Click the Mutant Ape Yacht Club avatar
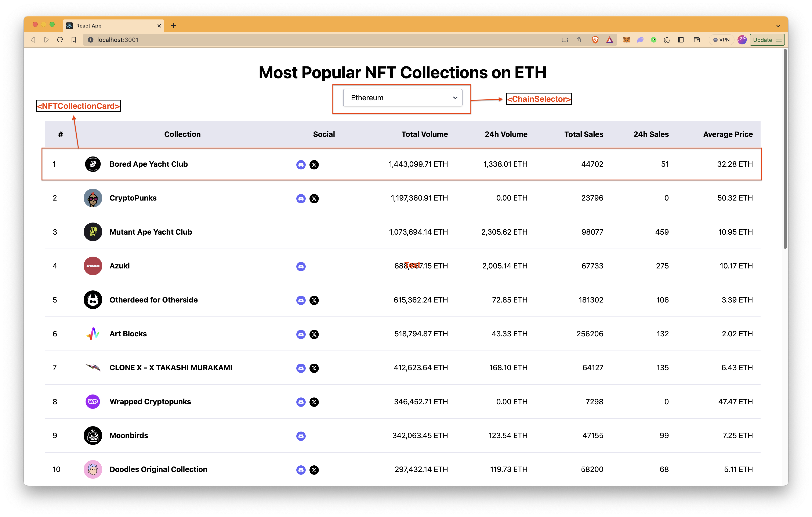 pos(93,232)
